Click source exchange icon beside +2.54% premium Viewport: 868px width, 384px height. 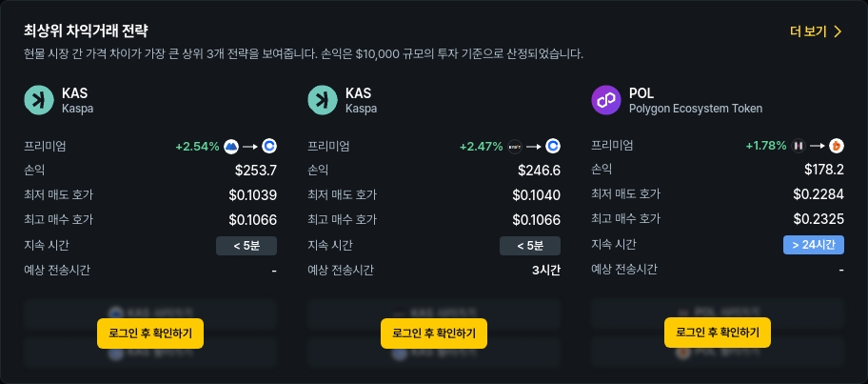[231, 147]
